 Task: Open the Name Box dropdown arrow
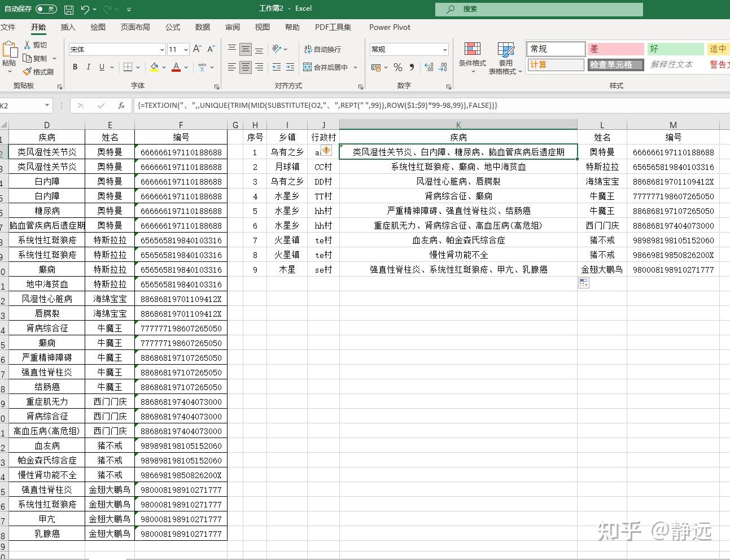click(x=47, y=106)
